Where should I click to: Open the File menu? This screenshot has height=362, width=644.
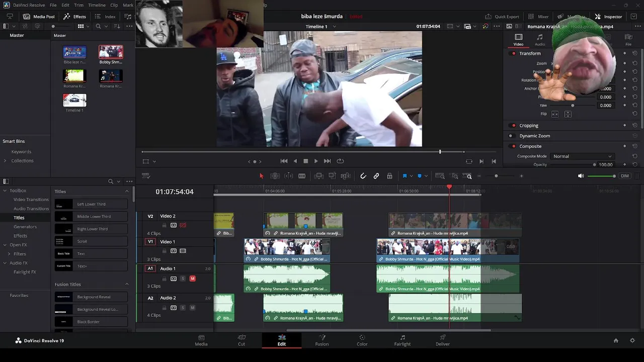53,5
